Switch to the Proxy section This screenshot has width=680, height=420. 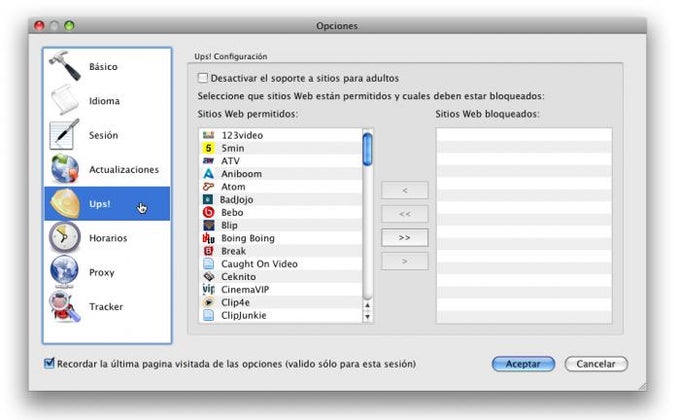tap(107, 272)
